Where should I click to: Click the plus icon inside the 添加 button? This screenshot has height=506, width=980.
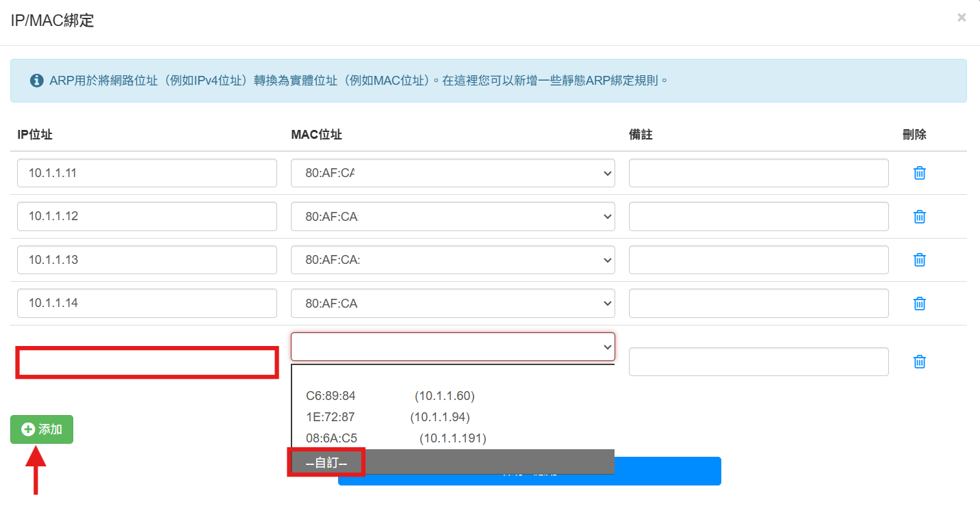(x=27, y=429)
